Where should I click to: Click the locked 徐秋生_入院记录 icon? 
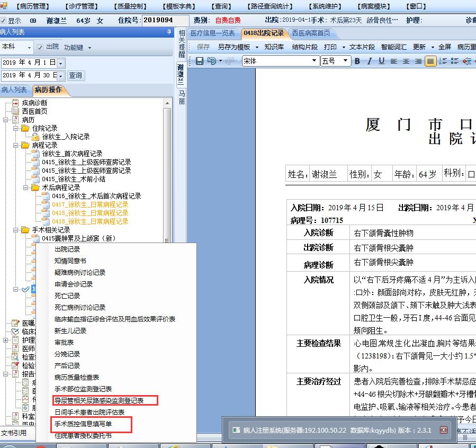coord(35,137)
